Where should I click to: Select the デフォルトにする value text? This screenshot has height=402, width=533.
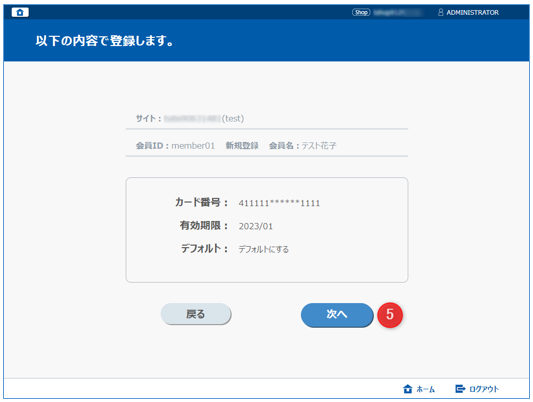[263, 249]
